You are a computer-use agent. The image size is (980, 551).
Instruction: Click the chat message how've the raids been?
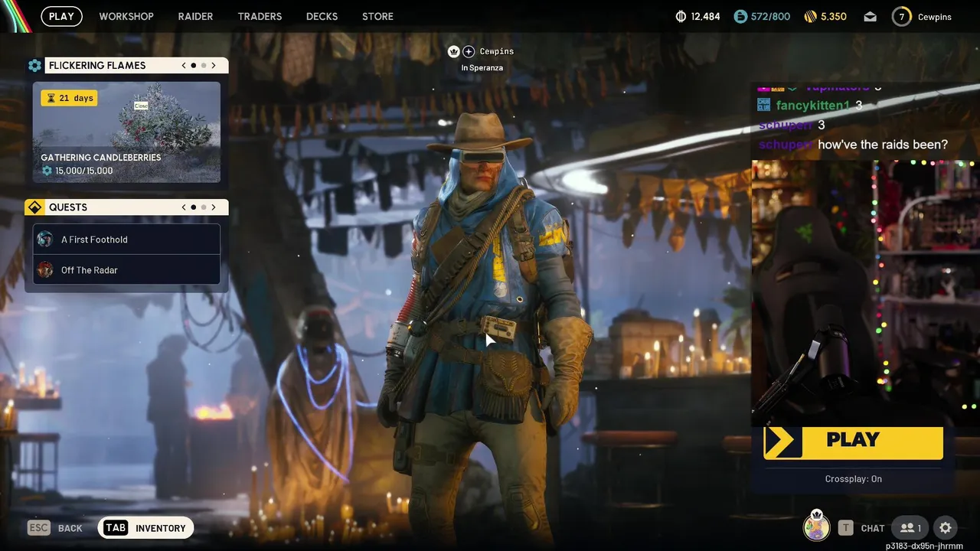coord(883,145)
